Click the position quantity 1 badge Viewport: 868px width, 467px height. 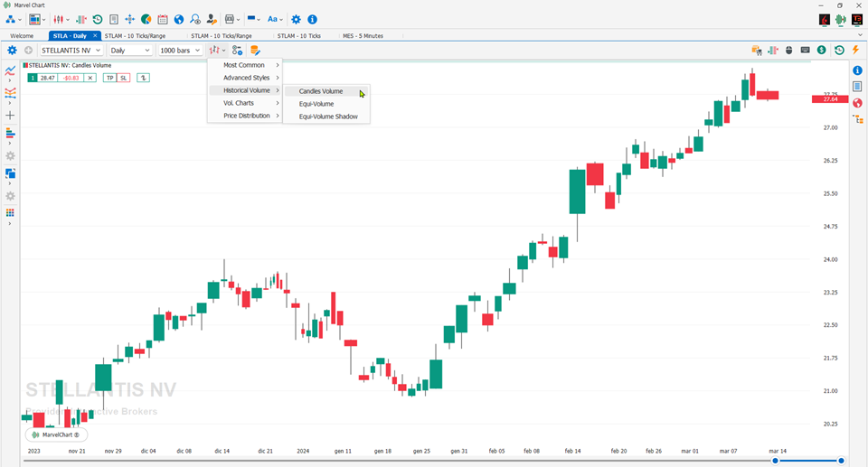click(33, 78)
